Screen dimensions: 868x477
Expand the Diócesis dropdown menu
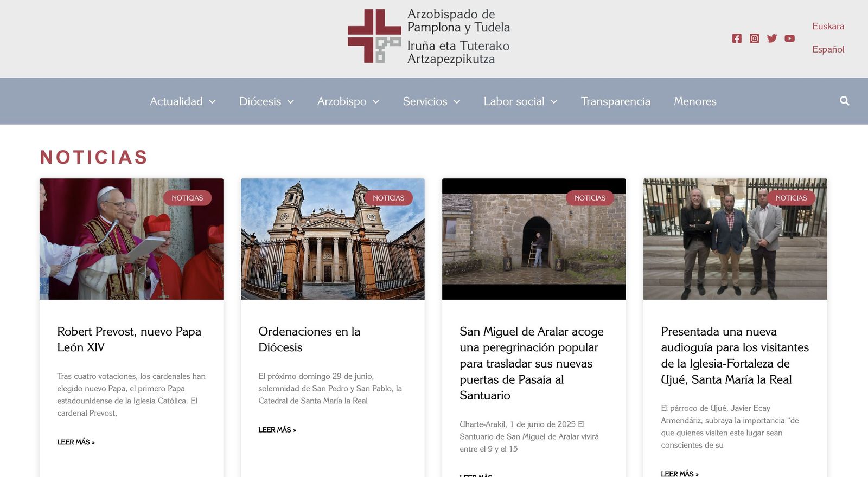pyautogui.click(x=266, y=101)
